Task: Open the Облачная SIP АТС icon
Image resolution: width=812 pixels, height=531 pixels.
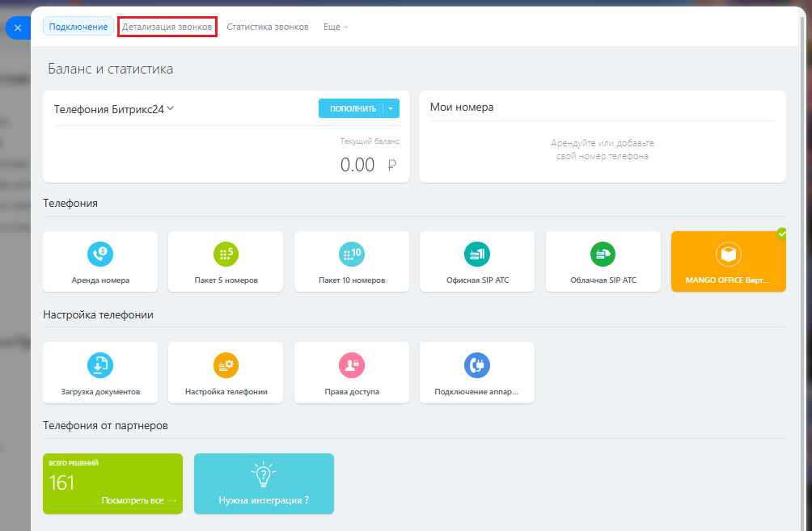Action: tap(603, 254)
